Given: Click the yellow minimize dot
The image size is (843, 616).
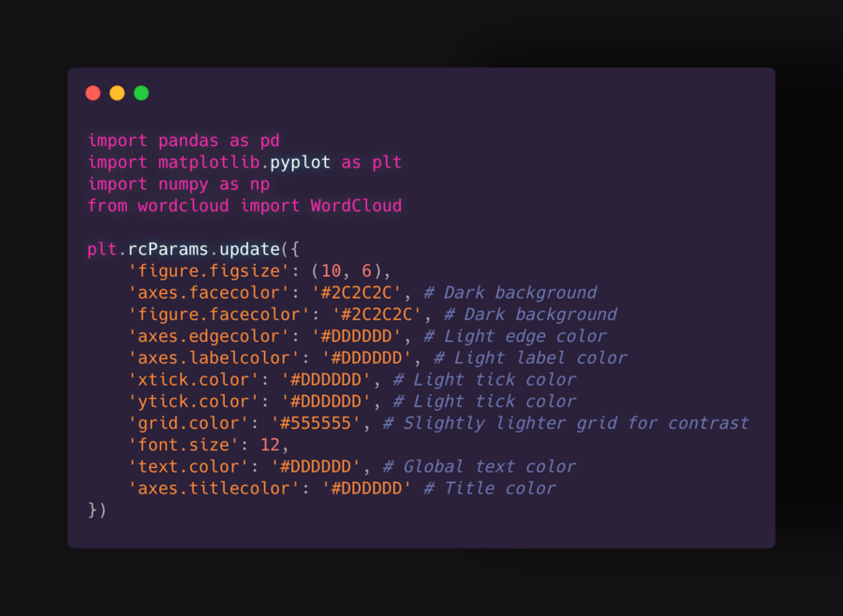Looking at the screenshot, I should click(117, 93).
